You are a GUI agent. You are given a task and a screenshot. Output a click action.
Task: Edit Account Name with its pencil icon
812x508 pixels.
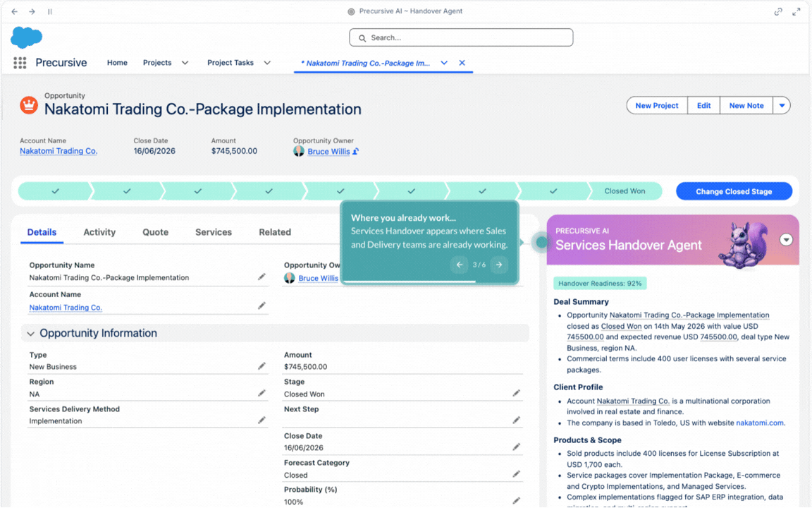[262, 306]
